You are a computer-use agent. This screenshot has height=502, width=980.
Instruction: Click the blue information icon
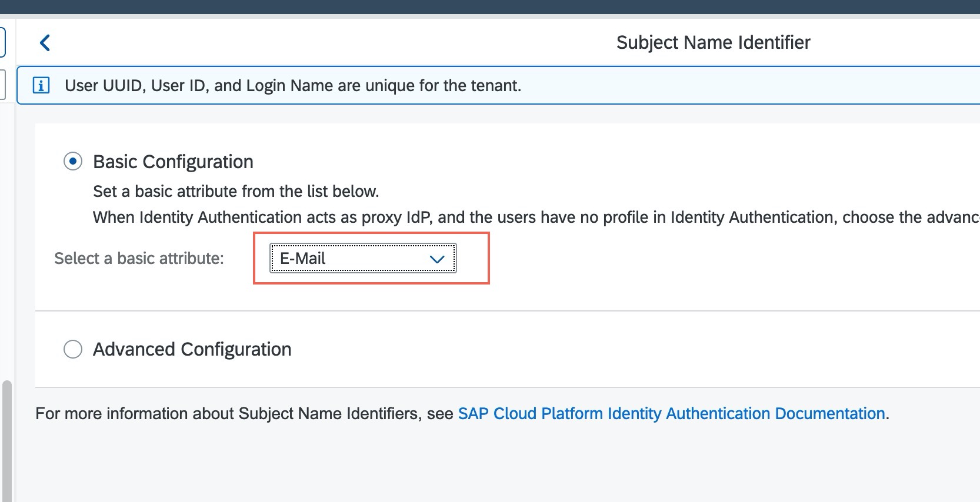click(41, 85)
